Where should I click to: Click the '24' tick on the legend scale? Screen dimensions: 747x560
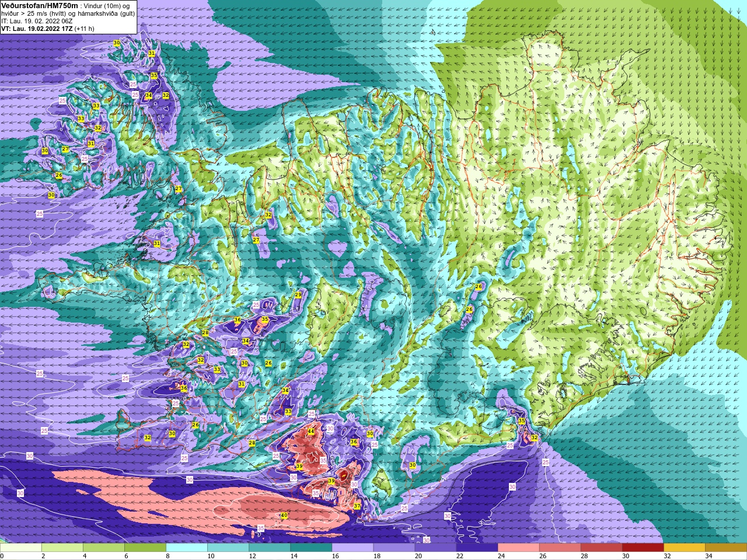(501, 556)
